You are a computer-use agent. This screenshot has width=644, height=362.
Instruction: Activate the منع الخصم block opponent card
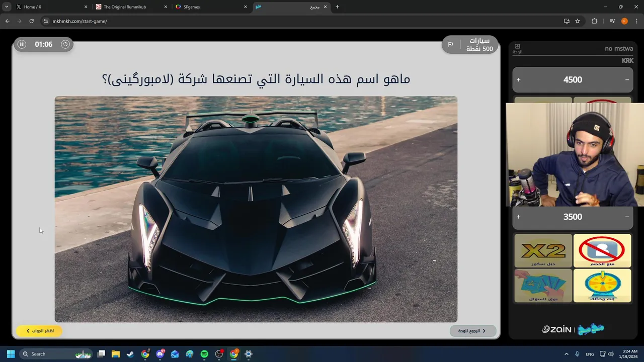point(602,250)
